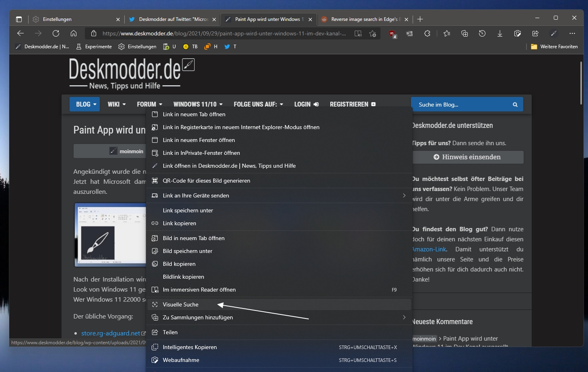This screenshot has height=372, width=588.
Task: Close the Deskmodder auf Twitter tab
Action: pos(214,19)
